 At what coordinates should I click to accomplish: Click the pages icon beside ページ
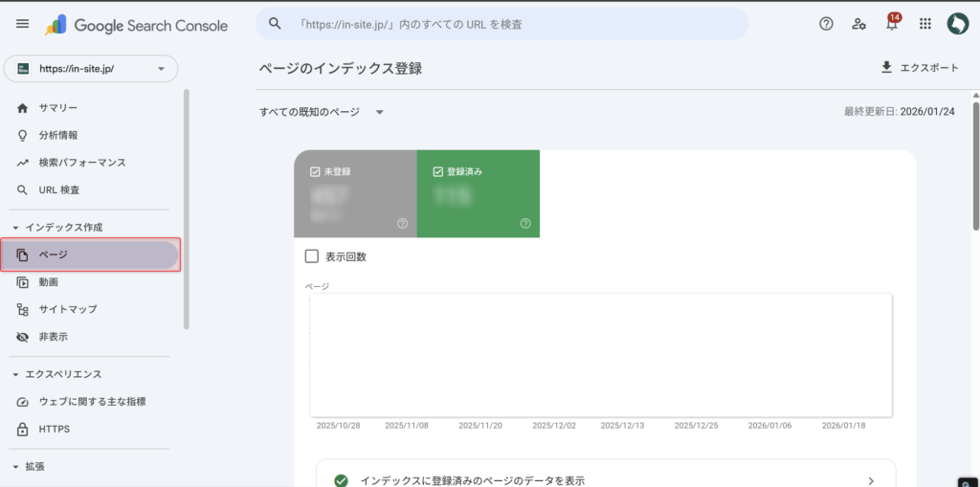[x=23, y=255]
